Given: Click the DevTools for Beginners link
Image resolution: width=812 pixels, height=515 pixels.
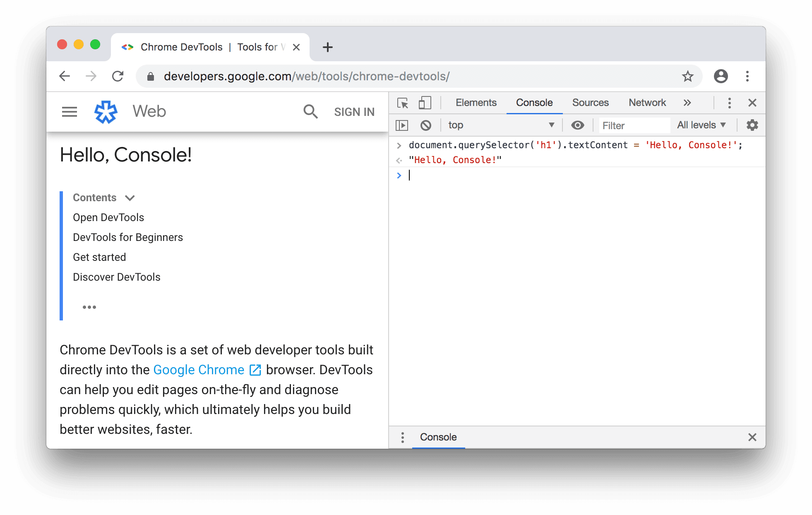Looking at the screenshot, I should [x=128, y=237].
